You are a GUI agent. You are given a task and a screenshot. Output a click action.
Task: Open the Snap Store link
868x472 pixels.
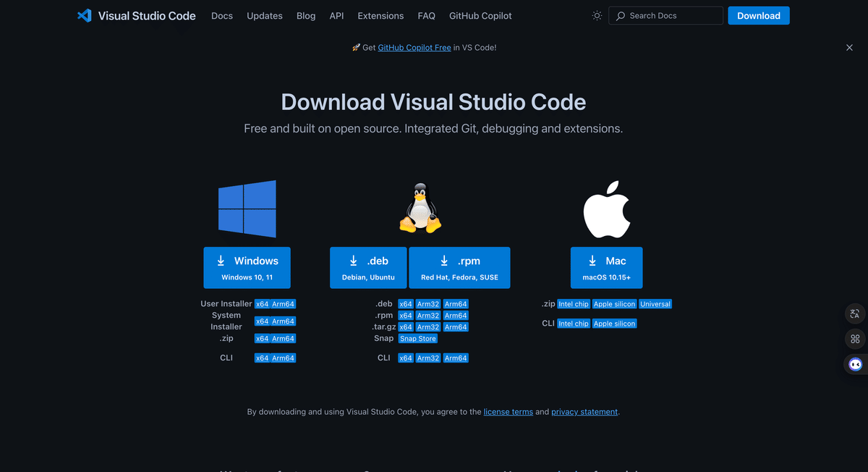tap(418, 339)
